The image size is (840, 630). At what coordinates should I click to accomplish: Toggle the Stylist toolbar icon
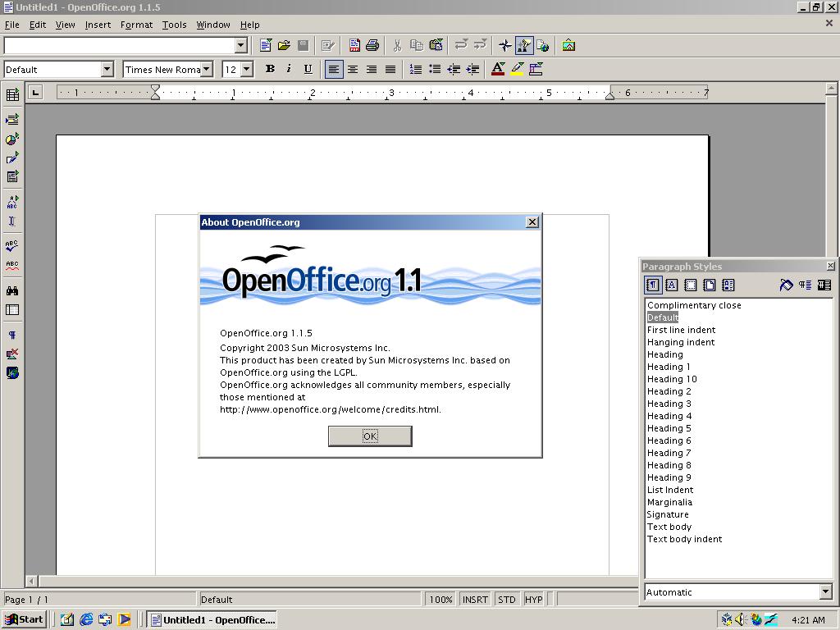(x=524, y=46)
